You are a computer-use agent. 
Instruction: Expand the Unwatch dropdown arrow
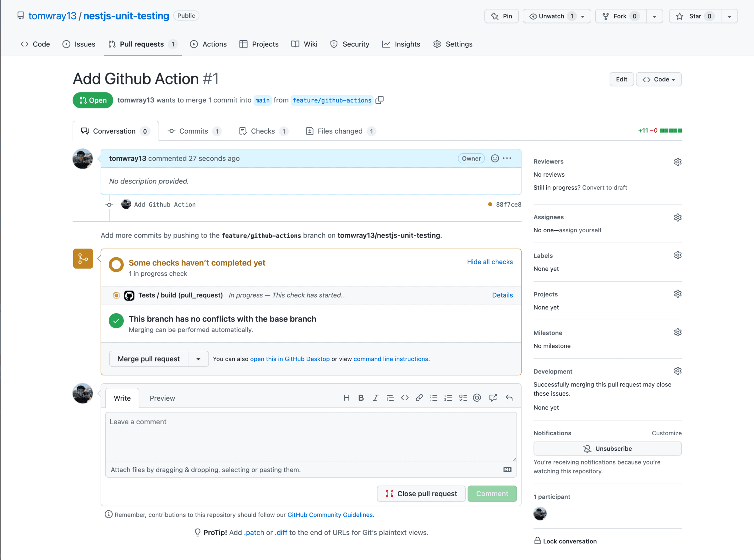pyautogui.click(x=582, y=16)
